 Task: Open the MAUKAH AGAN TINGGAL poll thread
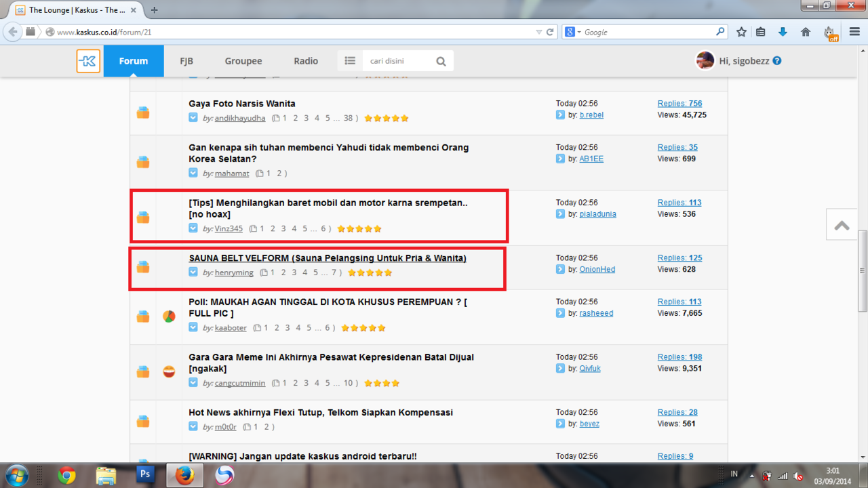(x=328, y=308)
